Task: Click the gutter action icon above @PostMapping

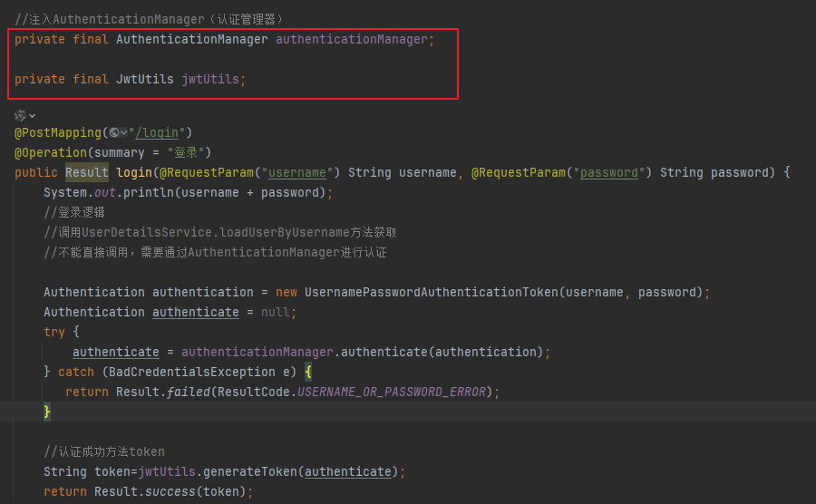Action: tap(20, 115)
